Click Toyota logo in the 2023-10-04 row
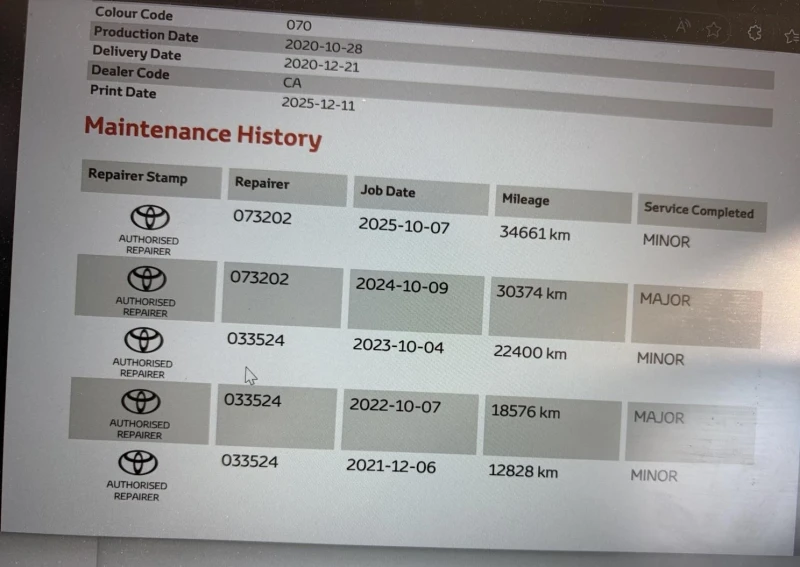The width and height of the screenshot is (800, 567). pos(144,340)
